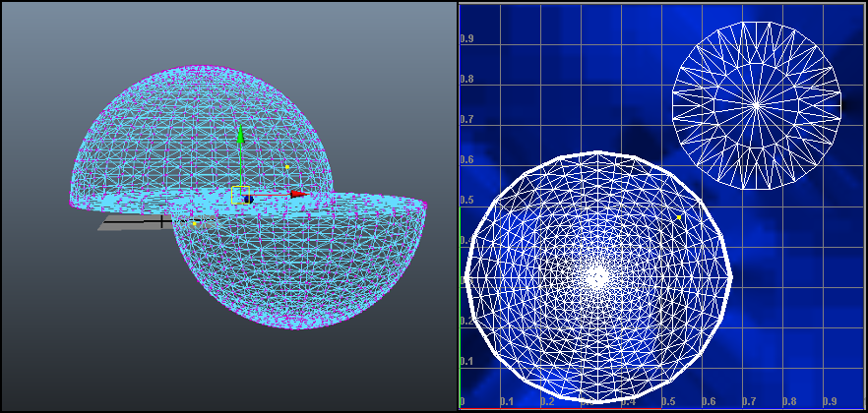Click the yellow center square of the move manipulator

click(x=239, y=195)
